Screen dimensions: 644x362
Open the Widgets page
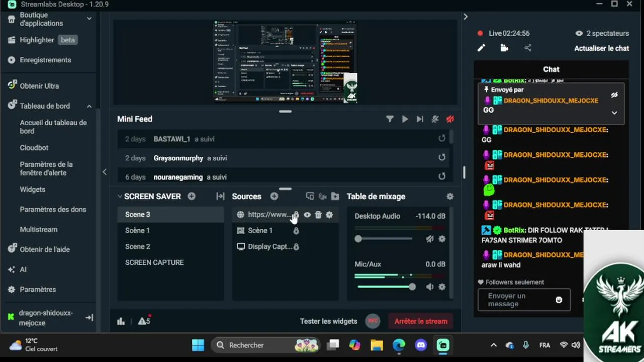click(33, 190)
